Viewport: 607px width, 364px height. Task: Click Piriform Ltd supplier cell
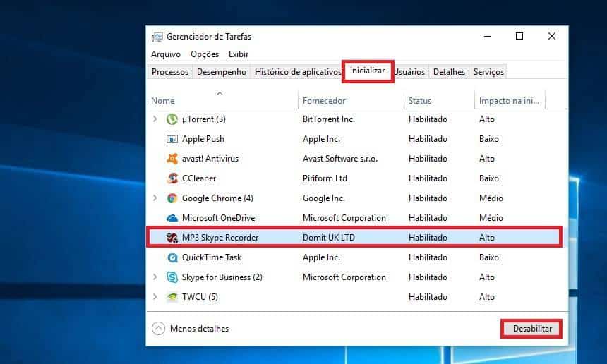tap(325, 178)
